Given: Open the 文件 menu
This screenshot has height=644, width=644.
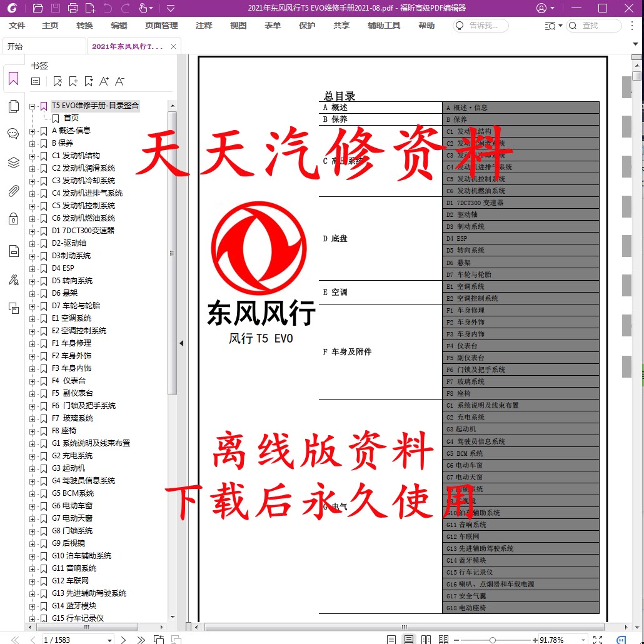Looking at the screenshot, I should 17,26.
